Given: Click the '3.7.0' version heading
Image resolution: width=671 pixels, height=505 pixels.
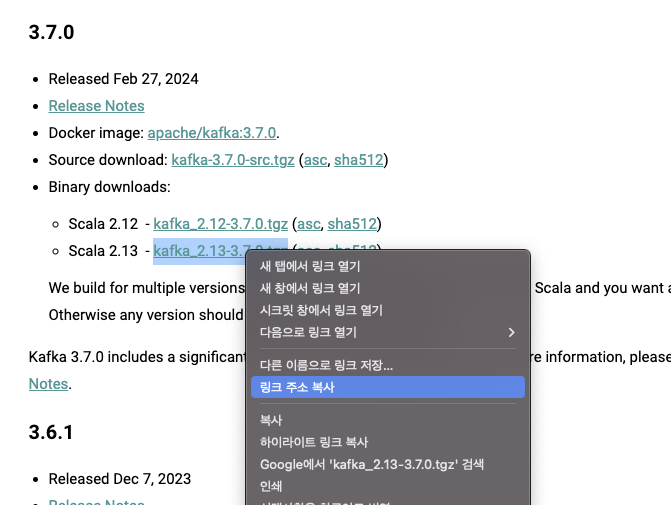Looking at the screenshot, I should pyautogui.click(x=51, y=33).
